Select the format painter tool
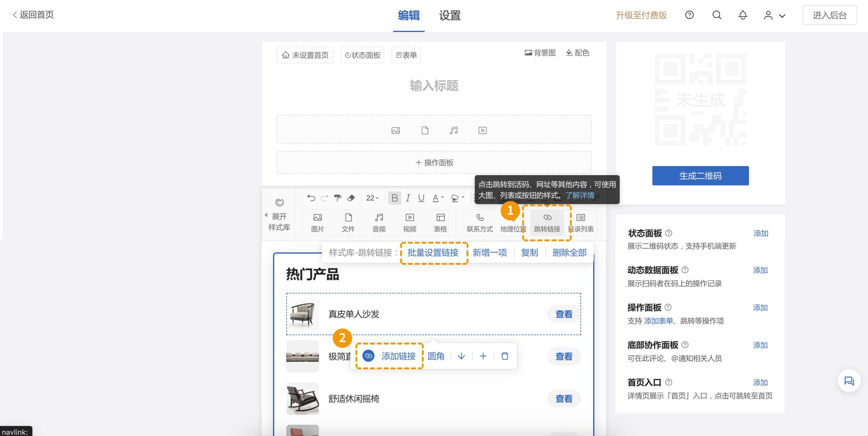The image size is (868, 436). (338, 198)
